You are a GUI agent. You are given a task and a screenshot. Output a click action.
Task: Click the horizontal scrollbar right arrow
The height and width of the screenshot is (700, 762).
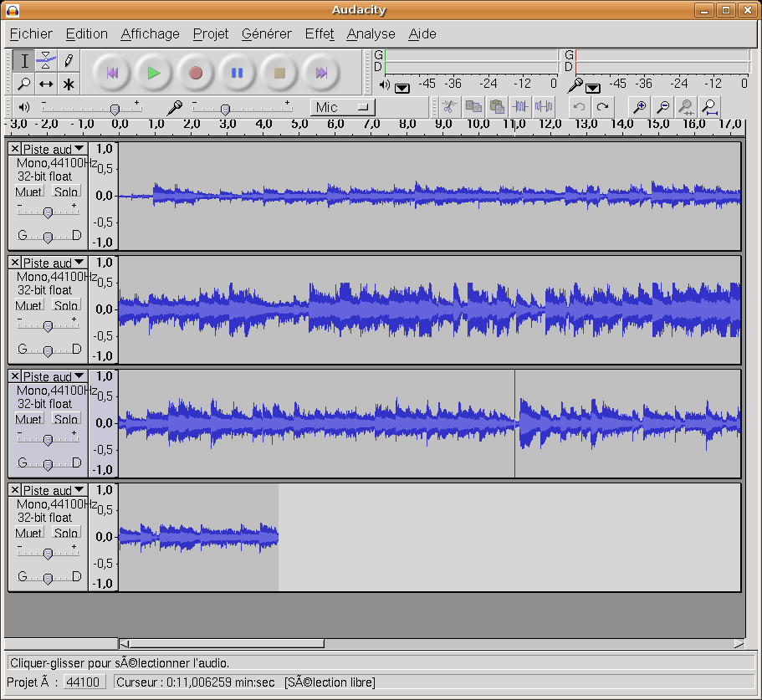739,644
